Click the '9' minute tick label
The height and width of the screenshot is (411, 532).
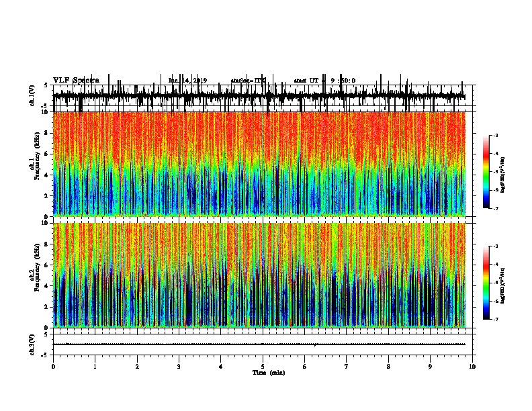(430, 367)
